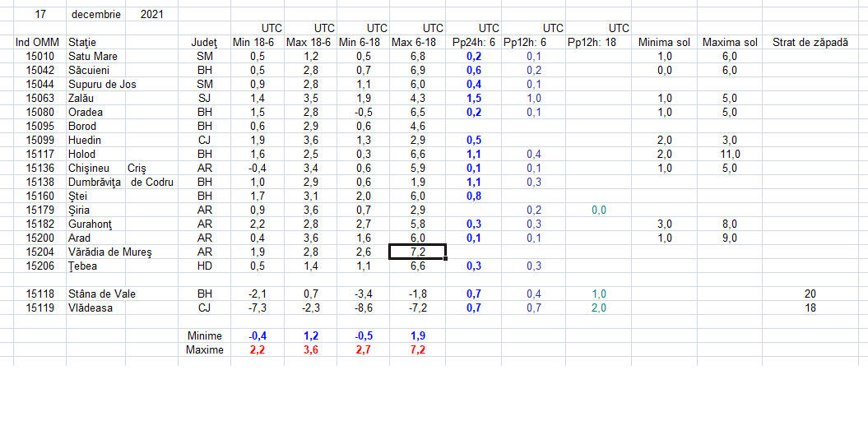Select index cell '15119'
This screenshot has width=868, height=444.
click(39, 308)
